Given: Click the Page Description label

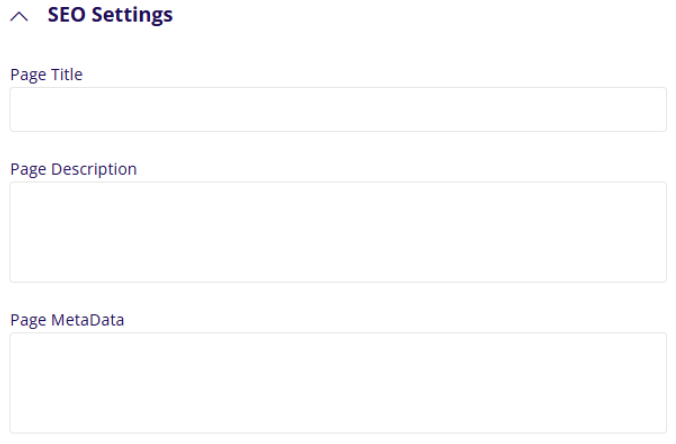Looking at the screenshot, I should coord(73,169).
